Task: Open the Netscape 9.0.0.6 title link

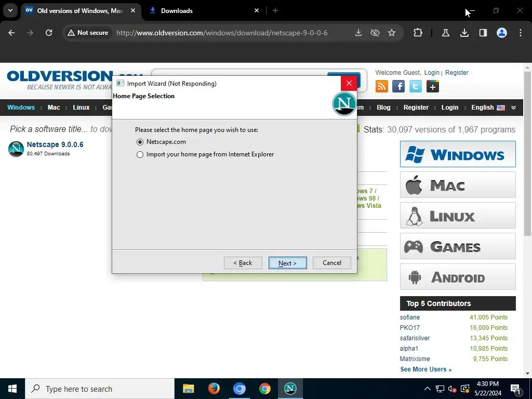Action: (55, 144)
